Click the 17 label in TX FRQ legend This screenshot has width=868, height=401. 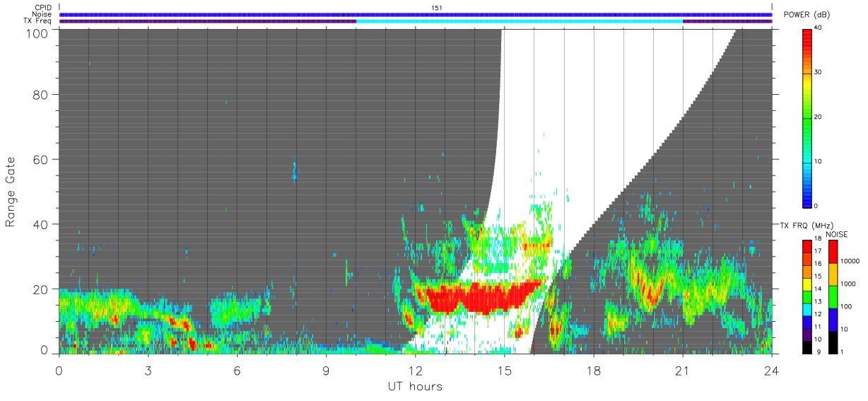(818, 251)
